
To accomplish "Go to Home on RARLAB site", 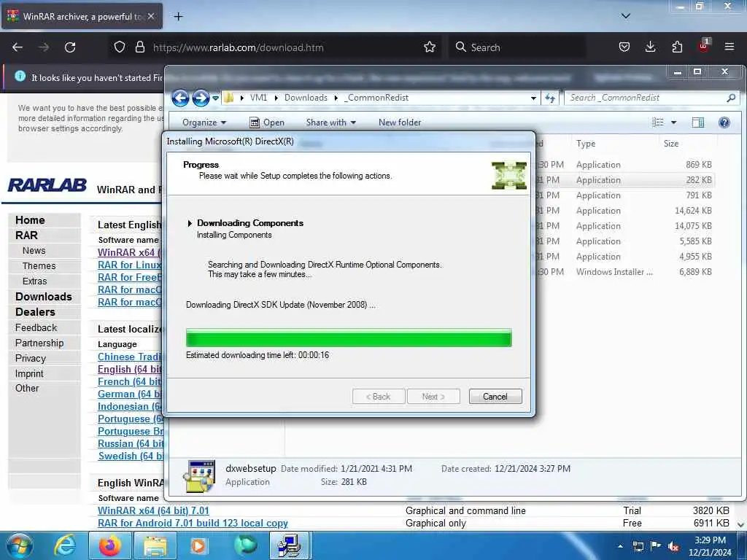I will tap(30, 220).
